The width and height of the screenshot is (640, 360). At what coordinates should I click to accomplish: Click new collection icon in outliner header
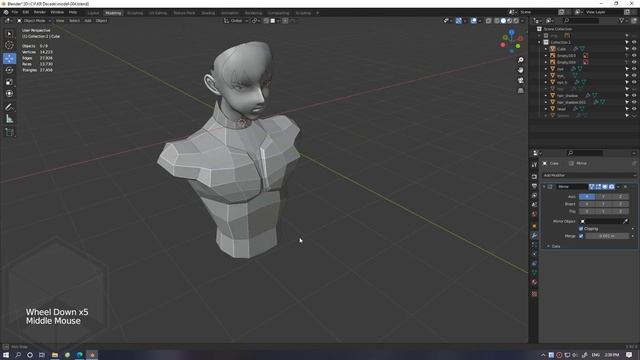[633, 20]
